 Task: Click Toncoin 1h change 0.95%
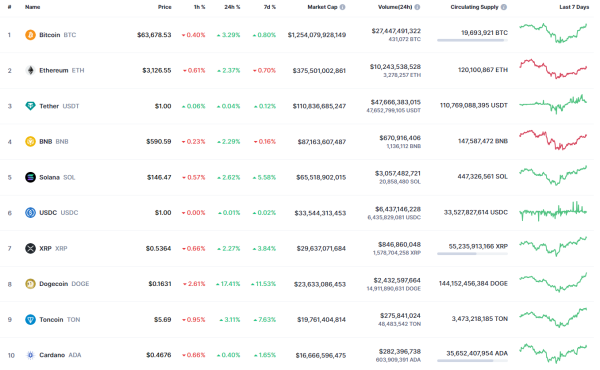point(194,319)
